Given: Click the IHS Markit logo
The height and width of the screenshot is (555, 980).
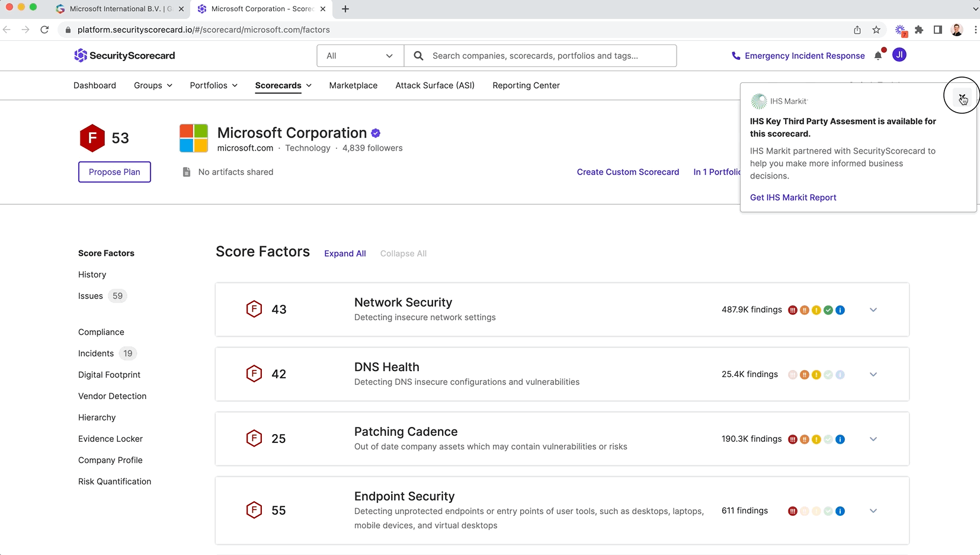Looking at the screenshot, I should click(x=779, y=101).
